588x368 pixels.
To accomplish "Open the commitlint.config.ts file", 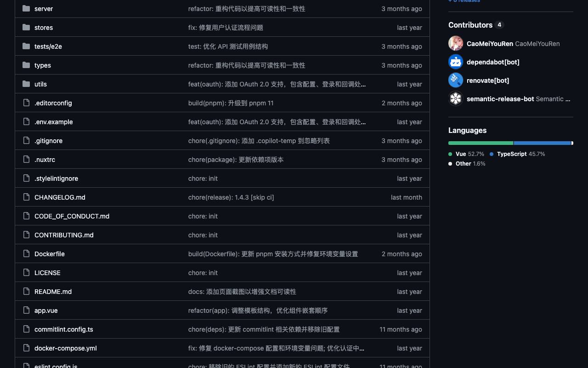I will pyautogui.click(x=64, y=329).
